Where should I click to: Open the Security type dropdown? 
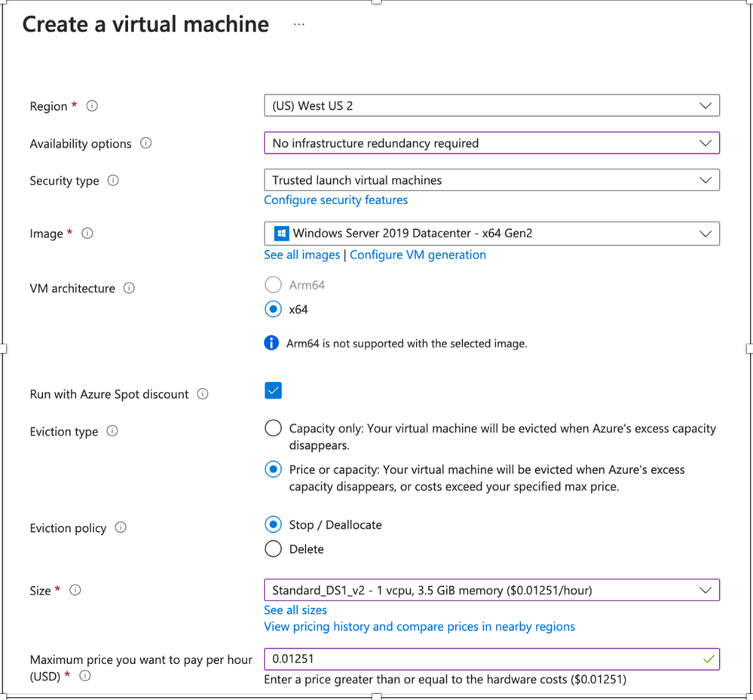point(491,180)
